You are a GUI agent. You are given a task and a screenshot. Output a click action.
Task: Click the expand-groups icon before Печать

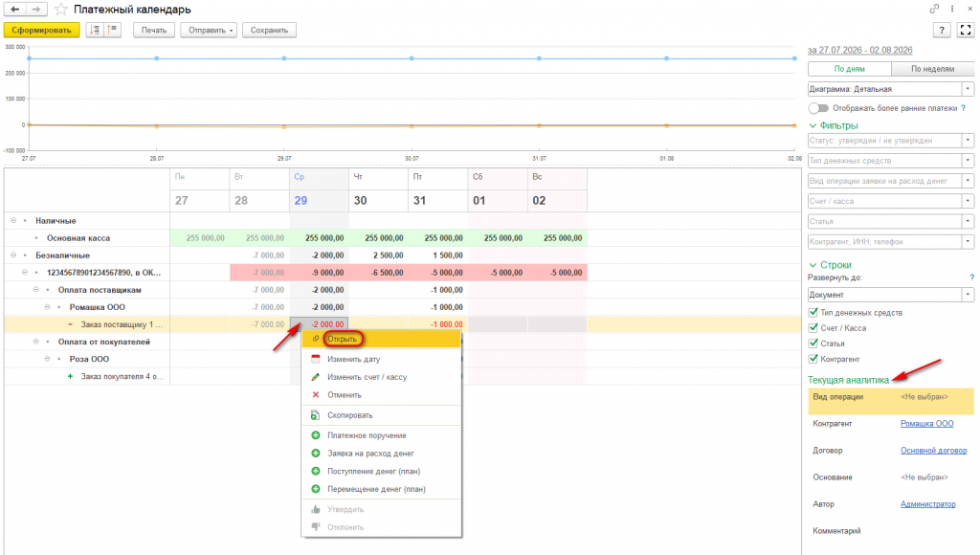coord(113,30)
